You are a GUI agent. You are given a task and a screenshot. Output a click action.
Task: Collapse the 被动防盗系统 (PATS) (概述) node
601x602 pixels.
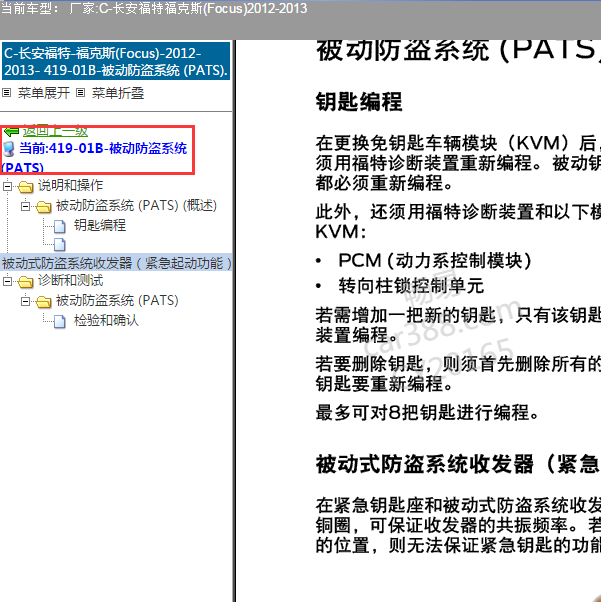coord(25,206)
